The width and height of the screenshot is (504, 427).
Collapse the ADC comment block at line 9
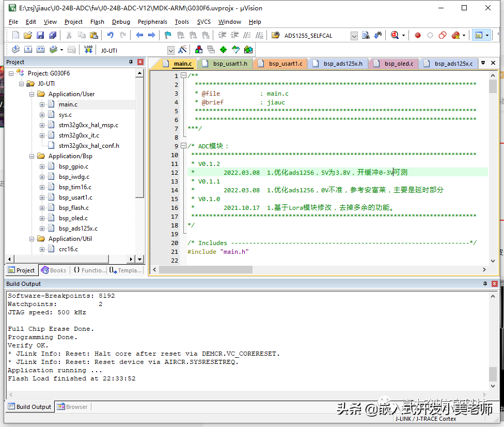tap(183, 146)
